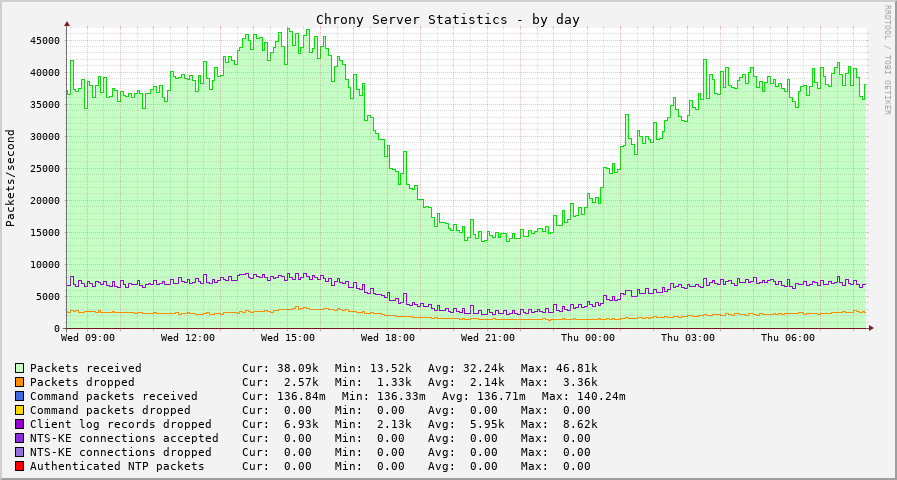Image resolution: width=897 pixels, height=480 pixels.
Task: Click the orange Packets dropped legend swatch
Action: (x=19, y=382)
